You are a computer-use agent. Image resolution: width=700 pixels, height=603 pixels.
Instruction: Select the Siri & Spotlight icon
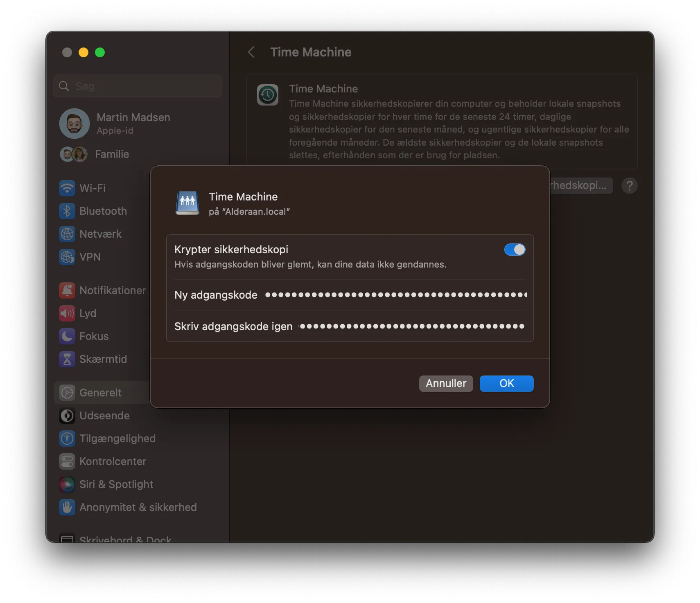pyautogui.click(x=67, y=484)
